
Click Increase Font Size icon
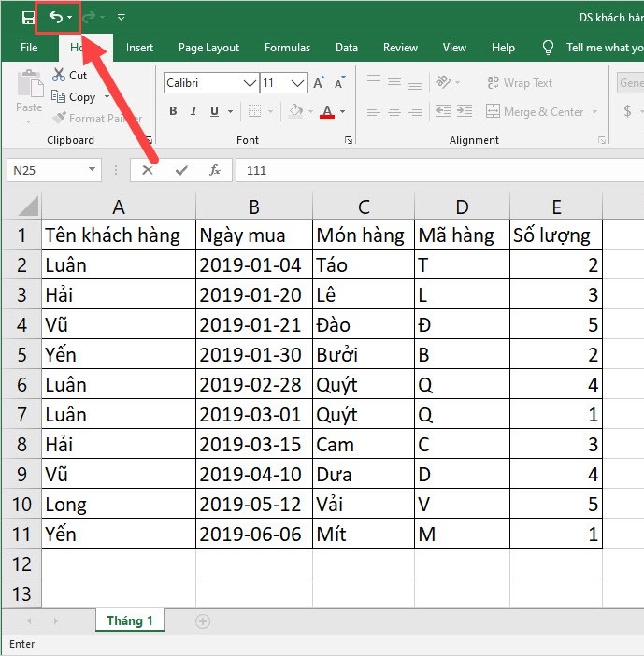point(319,82)
